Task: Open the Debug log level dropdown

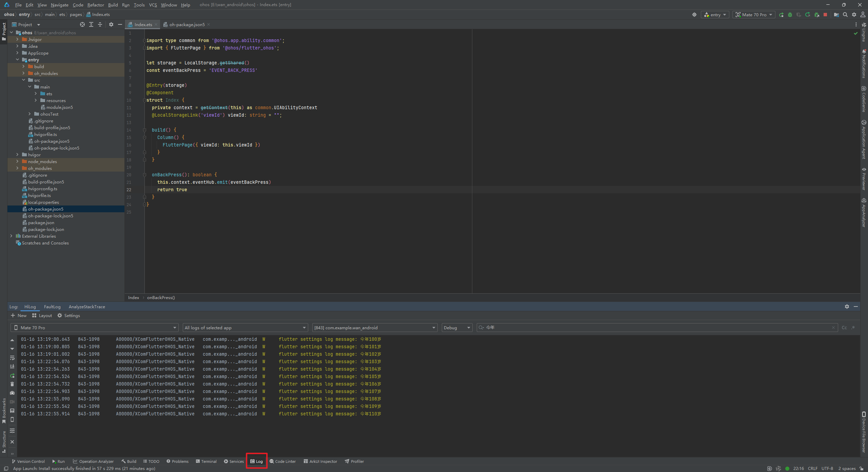Action: tap(457, 328)
